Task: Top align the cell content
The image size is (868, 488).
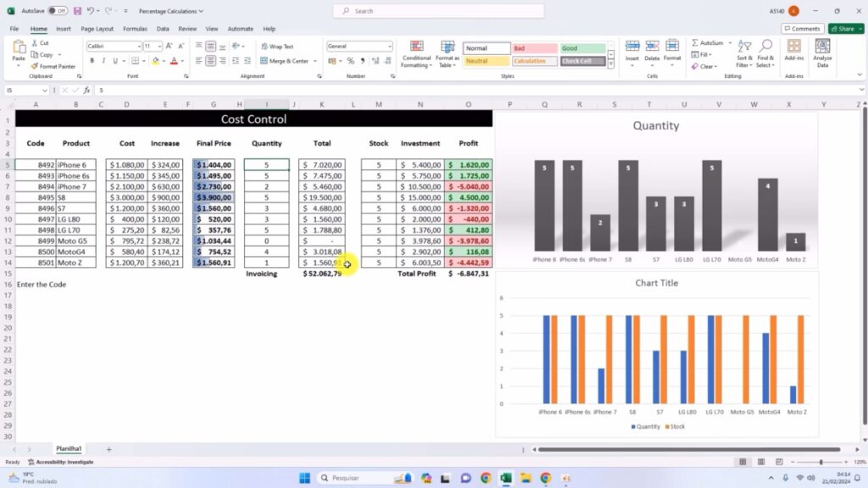Action: (198, 47)
